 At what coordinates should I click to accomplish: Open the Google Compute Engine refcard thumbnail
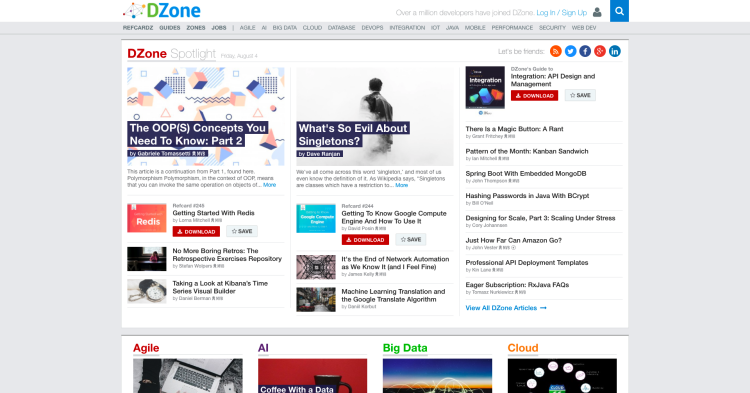click(316, 218)
